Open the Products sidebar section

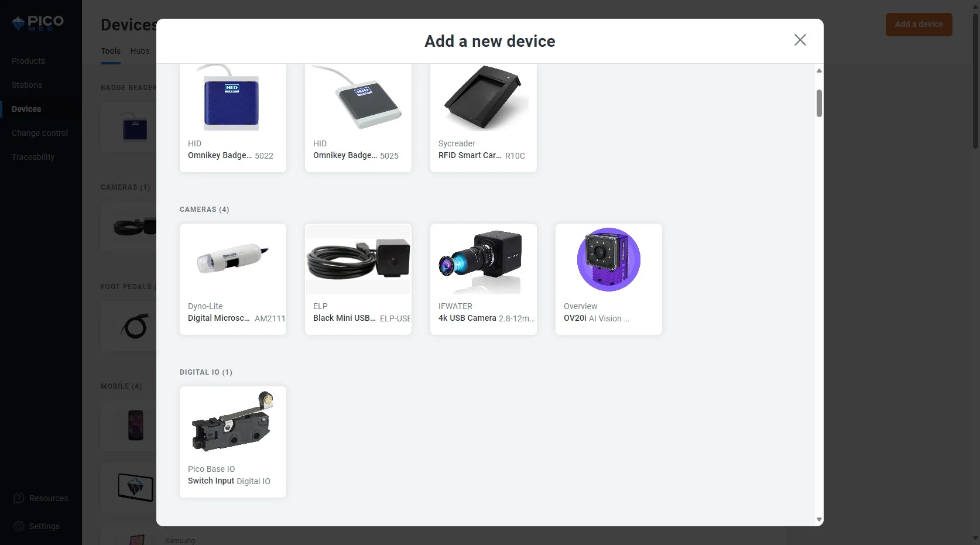(x=28, y=61)
